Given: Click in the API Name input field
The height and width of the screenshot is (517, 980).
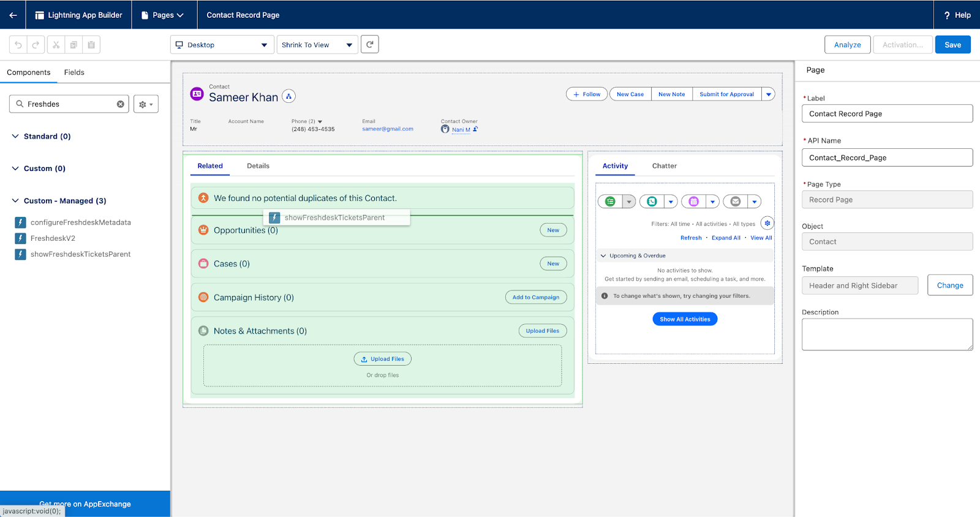Looking at the screenshot, I should [x=887, y=157].
